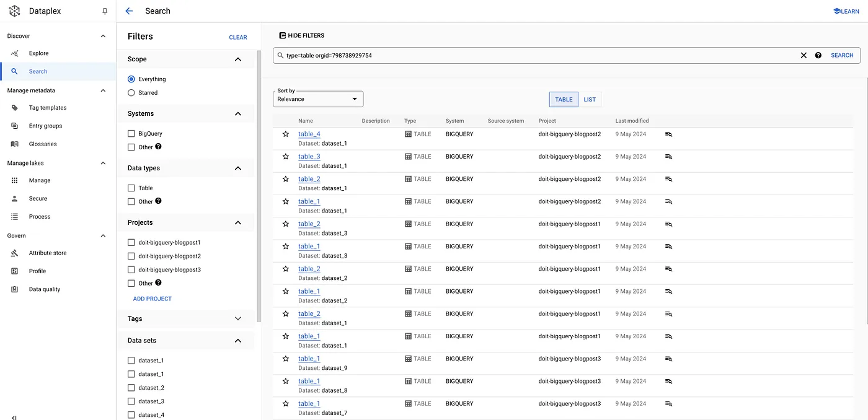Click the Process list icon
The width and height of the screenshot is (868, 420).
coord(15,217)
